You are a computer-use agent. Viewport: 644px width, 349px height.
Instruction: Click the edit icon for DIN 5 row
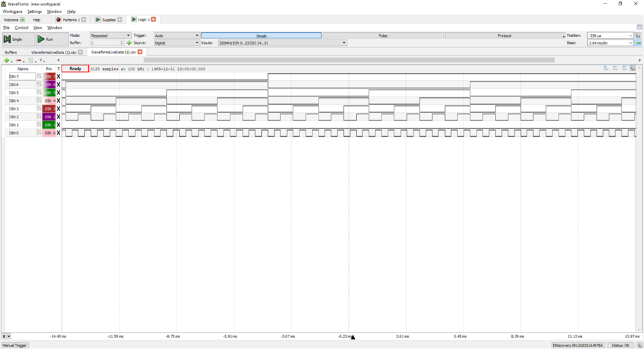[39, 92]
